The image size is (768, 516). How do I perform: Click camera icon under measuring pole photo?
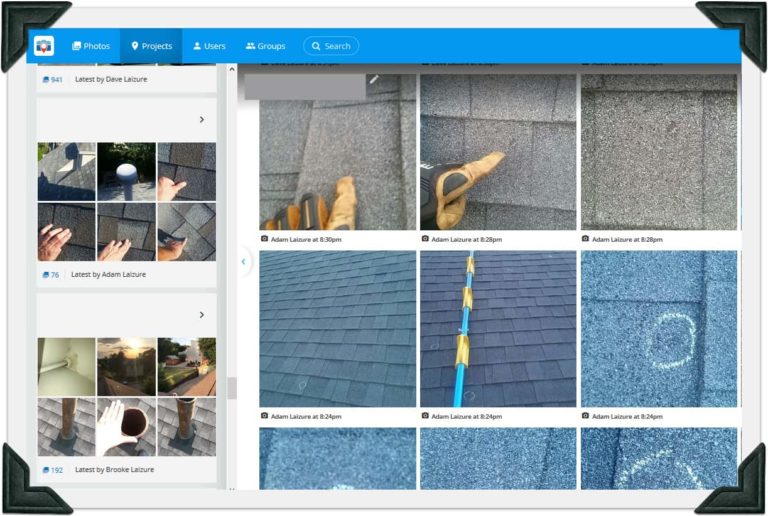point(425,416)
